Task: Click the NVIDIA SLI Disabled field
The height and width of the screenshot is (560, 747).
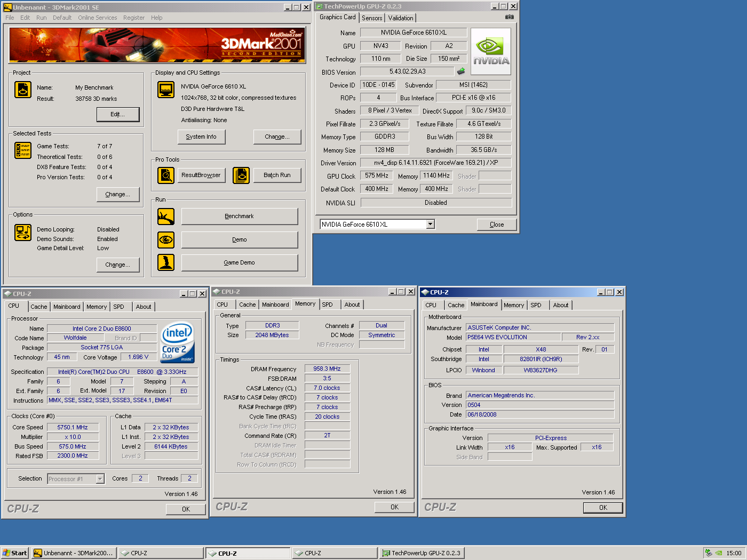Action: pyautogui.click(x=436, y=203)
